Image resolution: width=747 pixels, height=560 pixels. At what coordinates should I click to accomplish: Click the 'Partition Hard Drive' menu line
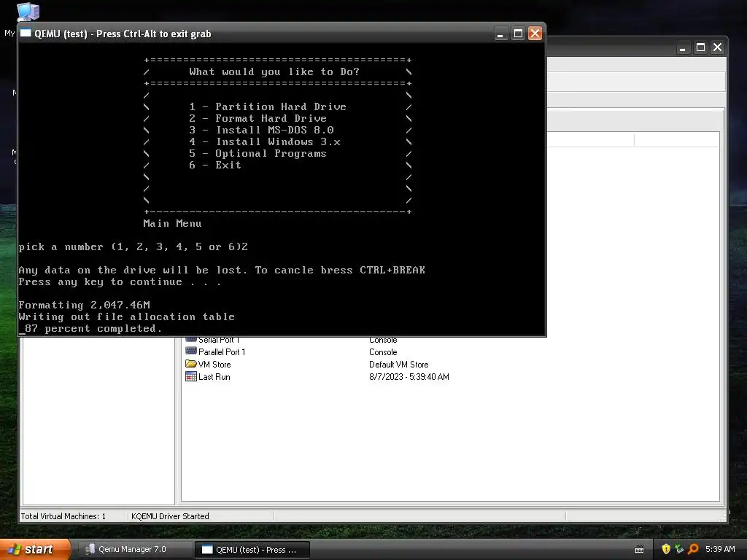(x=267, y=106)
